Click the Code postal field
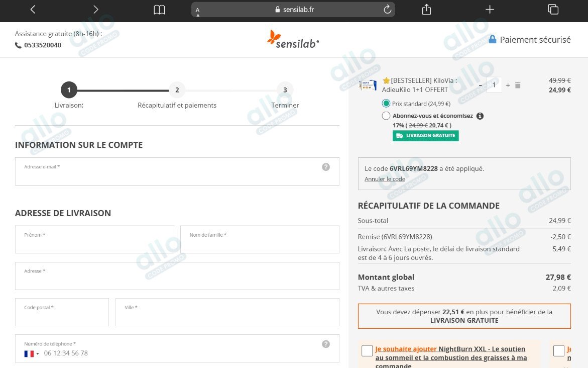Screen dimensions: 588x368 (x=62, y=312)
